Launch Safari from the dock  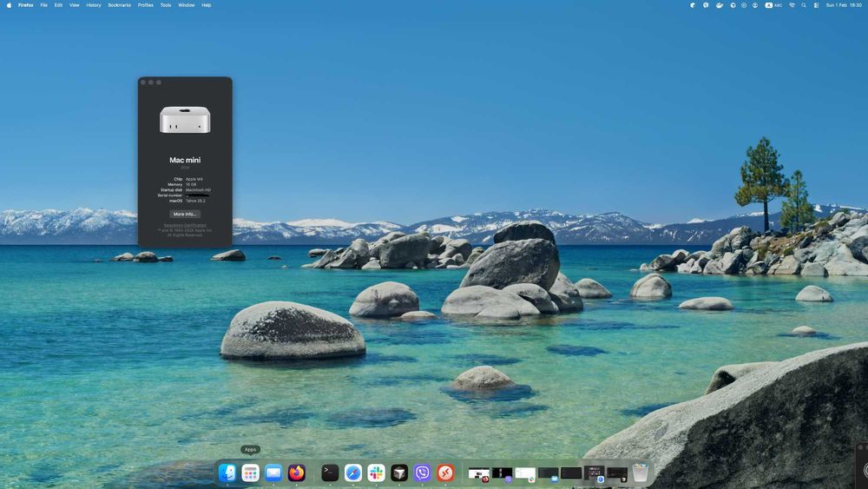pyautogui.click(x=353, y=472)
